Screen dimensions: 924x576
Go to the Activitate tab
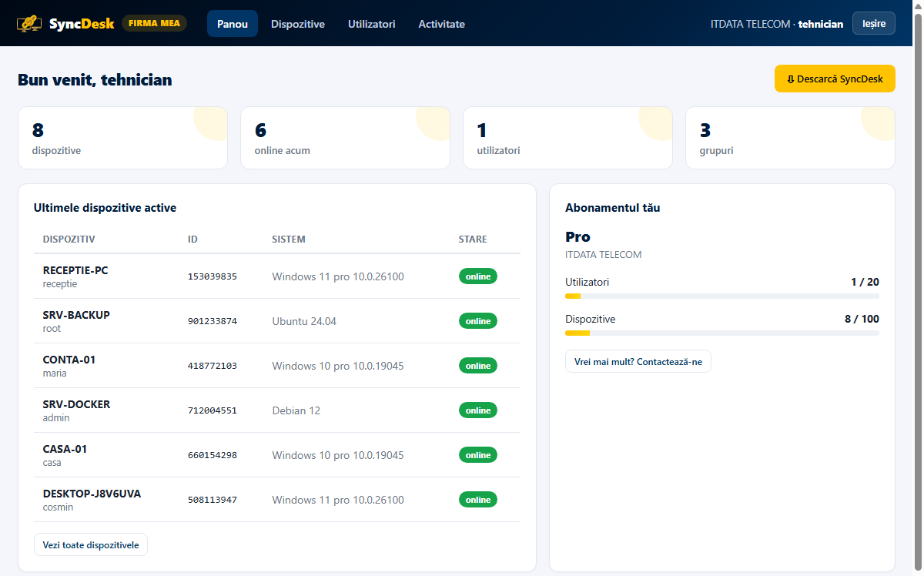pyautogui.click(x=442, y=24)
